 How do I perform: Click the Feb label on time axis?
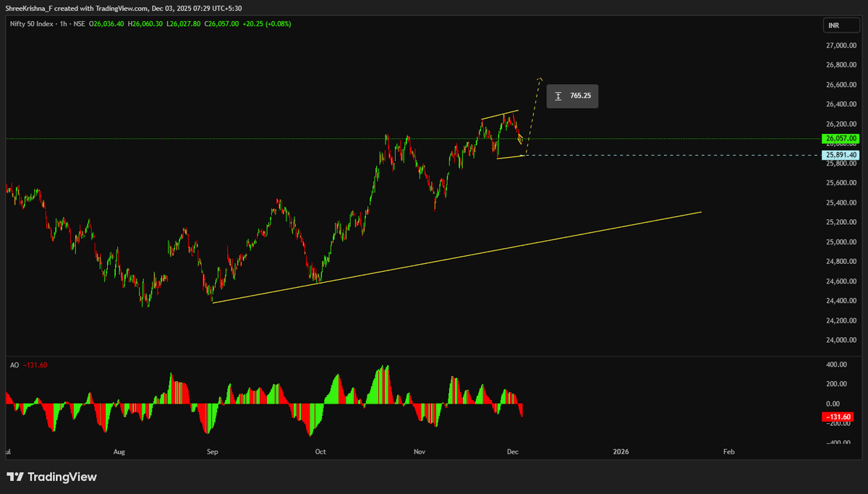729,452
